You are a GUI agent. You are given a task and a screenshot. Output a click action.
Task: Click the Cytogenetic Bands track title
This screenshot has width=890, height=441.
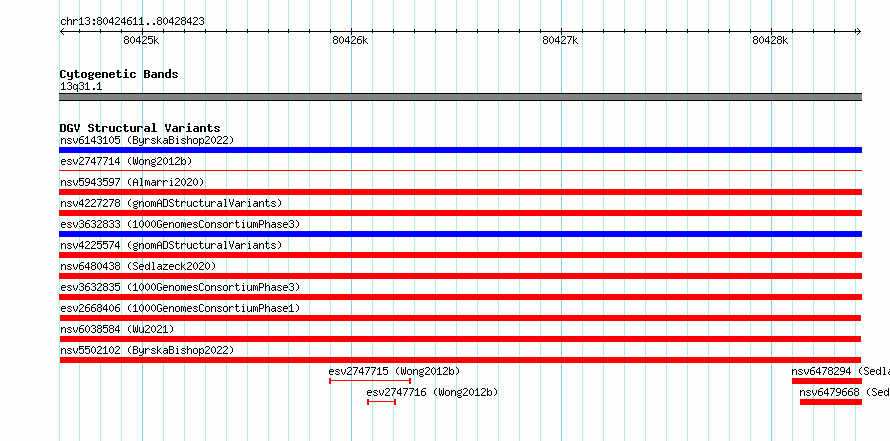(119, 74)
